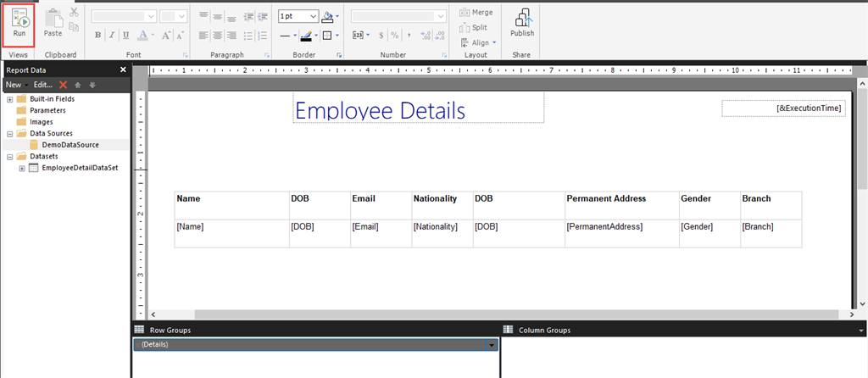
Task: Open the font family combo box
Action: tap(124, 17)
